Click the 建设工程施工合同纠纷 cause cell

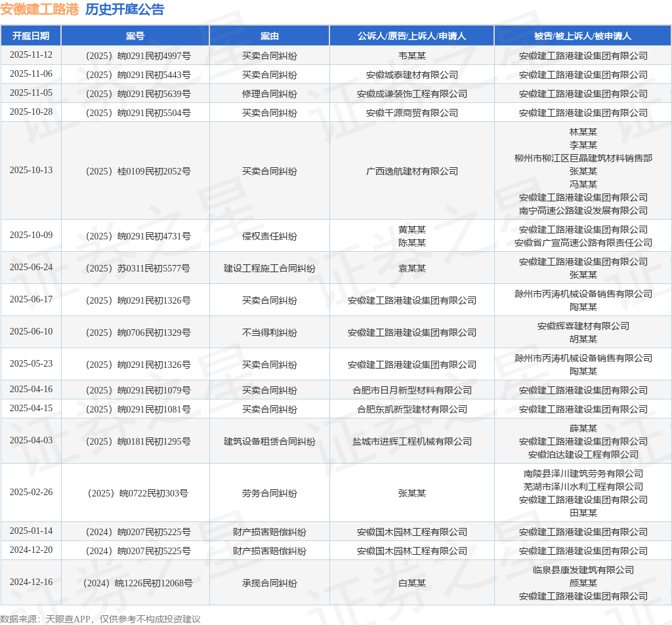coord(270,268)
